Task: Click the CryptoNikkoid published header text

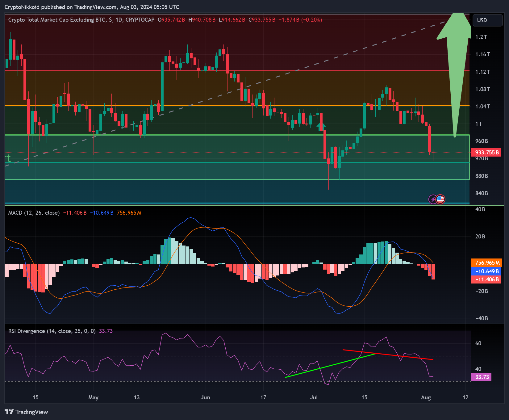Action: click(92, 7)
